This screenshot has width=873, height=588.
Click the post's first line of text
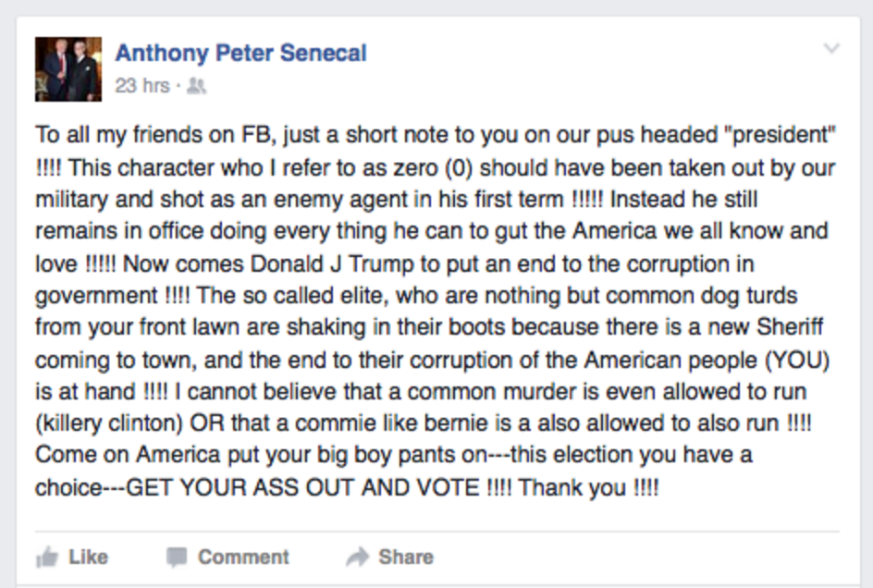[x=435, y=135]
